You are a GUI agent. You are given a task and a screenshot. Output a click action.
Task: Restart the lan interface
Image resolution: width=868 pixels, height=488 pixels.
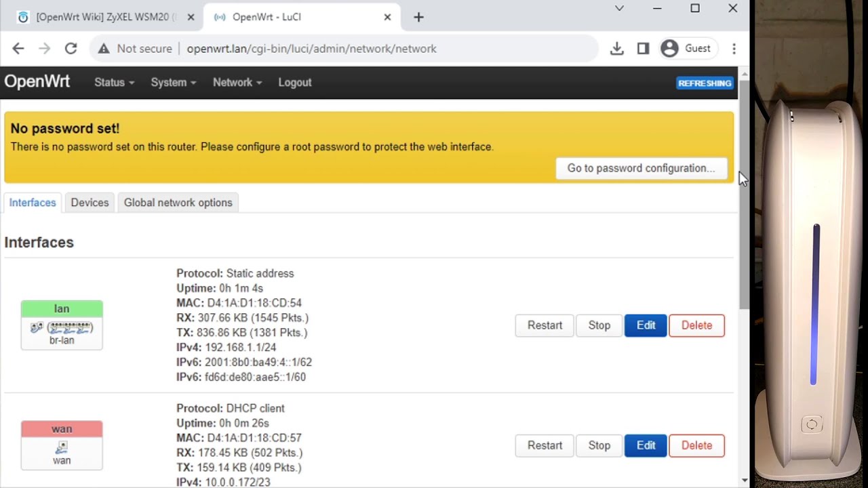[x=545, y=325]
